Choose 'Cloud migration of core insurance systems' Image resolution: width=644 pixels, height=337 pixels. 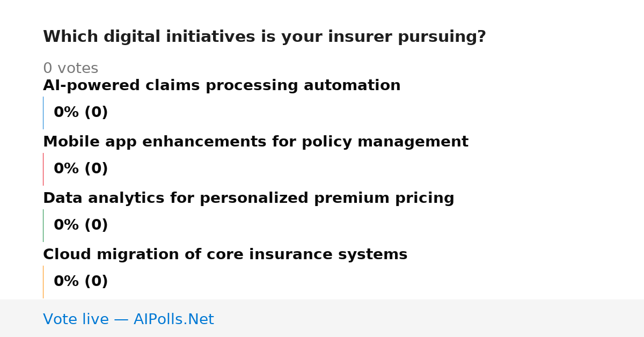[225, 255]
